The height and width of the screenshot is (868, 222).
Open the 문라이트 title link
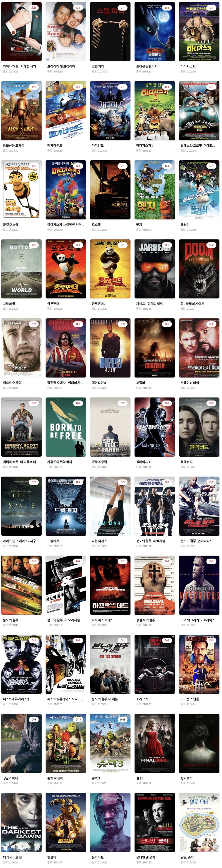(x=98, y=857)
